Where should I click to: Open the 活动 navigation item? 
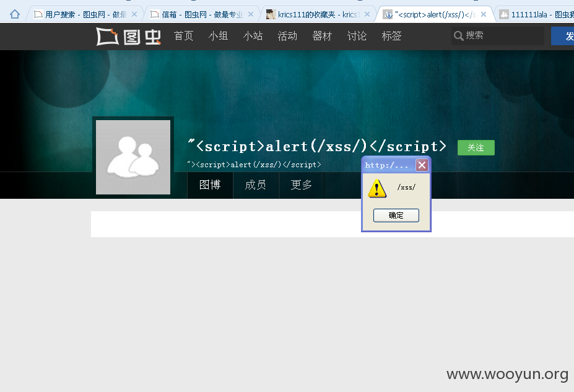287,36
